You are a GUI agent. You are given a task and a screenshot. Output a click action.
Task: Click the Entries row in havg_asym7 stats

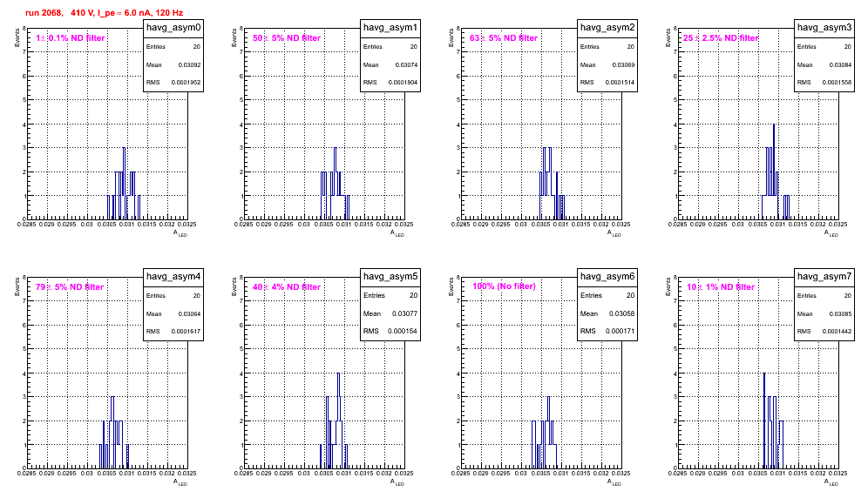pyautogui.click(x=824, y=296)
